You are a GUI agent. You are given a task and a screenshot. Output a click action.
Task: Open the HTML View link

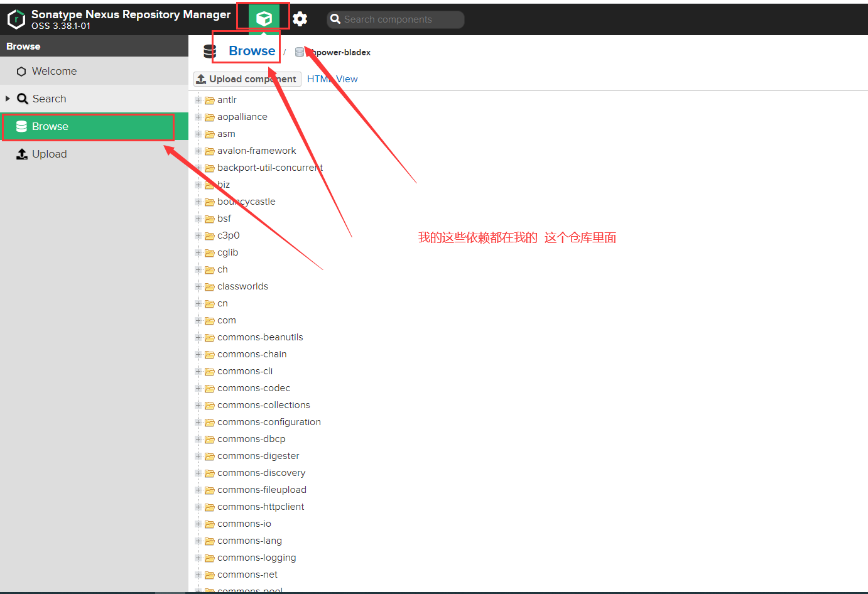(332, 79)
